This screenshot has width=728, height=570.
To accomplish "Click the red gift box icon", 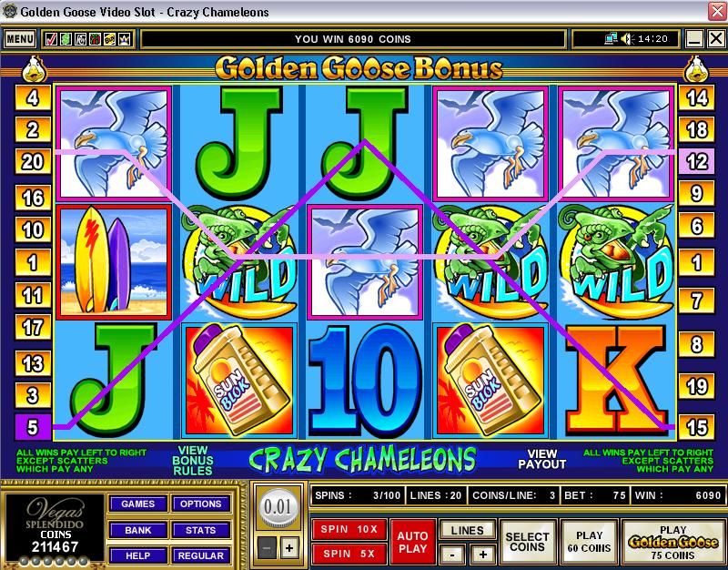I will click(x=95, y=39).
